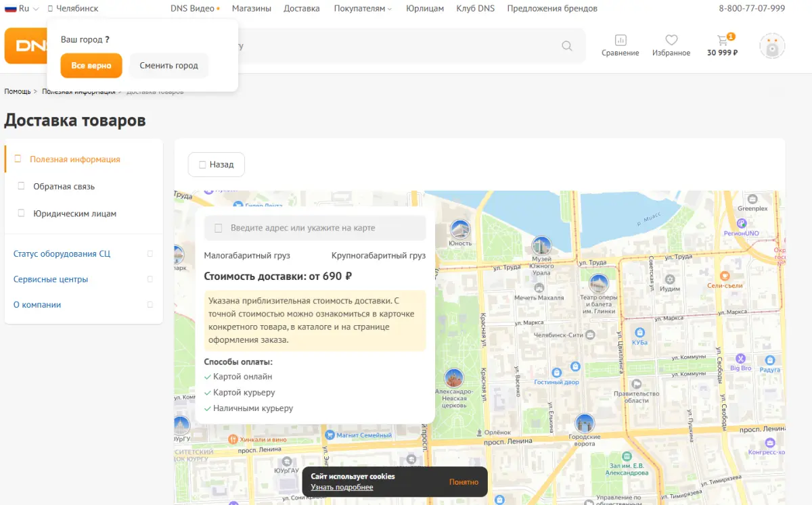Expand the Покупателям dropdown menu
This screenshot has height=505, width=812.
click(363, 9)
